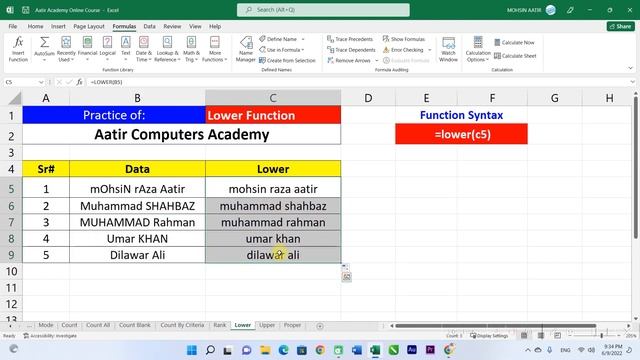
Task: Open File Explorer from taskbar
Action: click(x=265, y=350)
